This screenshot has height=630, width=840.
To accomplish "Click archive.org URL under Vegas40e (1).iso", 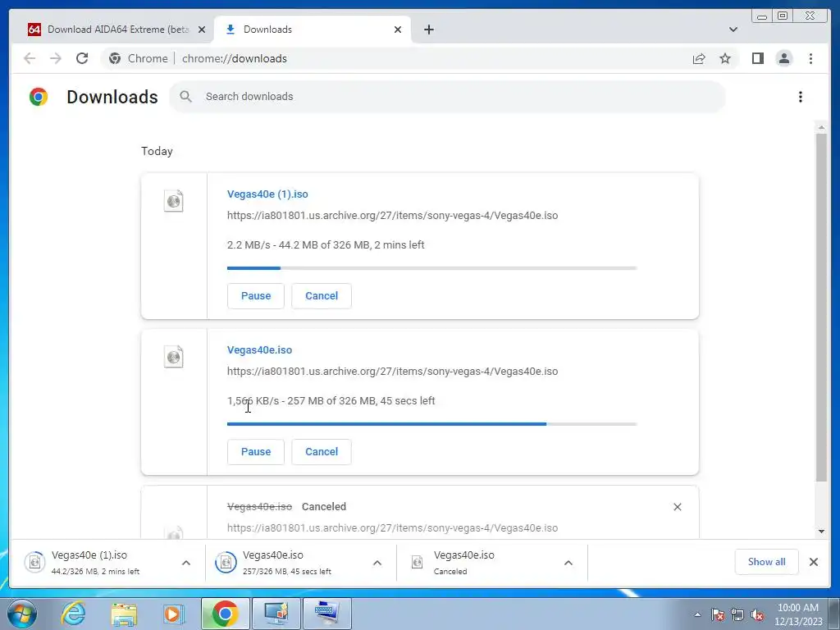I will click(392, 216).
